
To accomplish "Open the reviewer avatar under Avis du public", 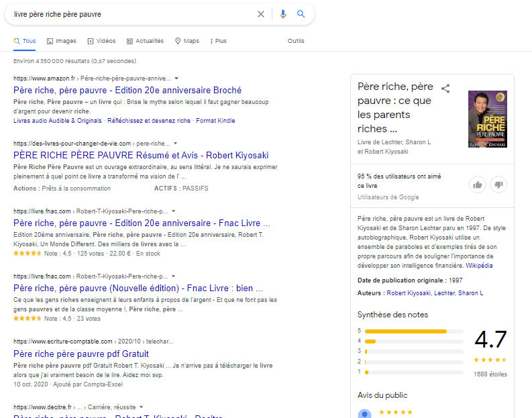I will click(364, 413).
